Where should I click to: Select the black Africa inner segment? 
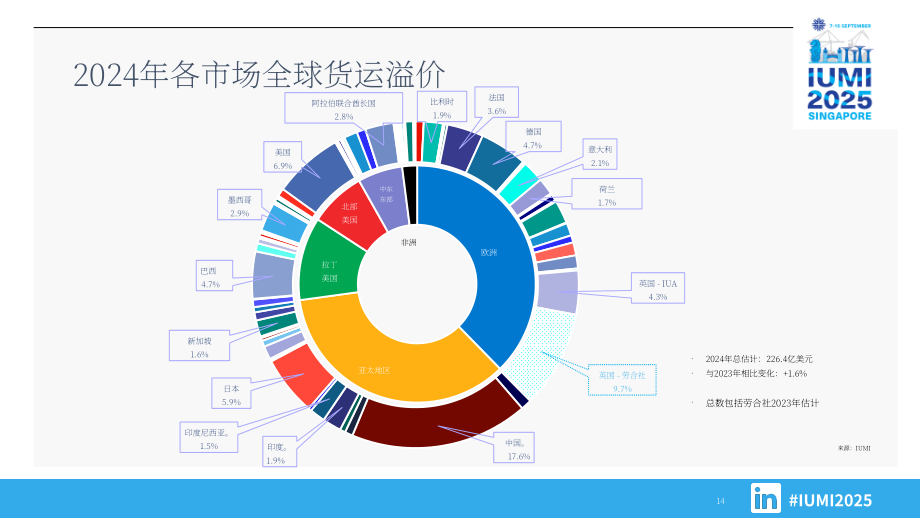pos(410,195)
